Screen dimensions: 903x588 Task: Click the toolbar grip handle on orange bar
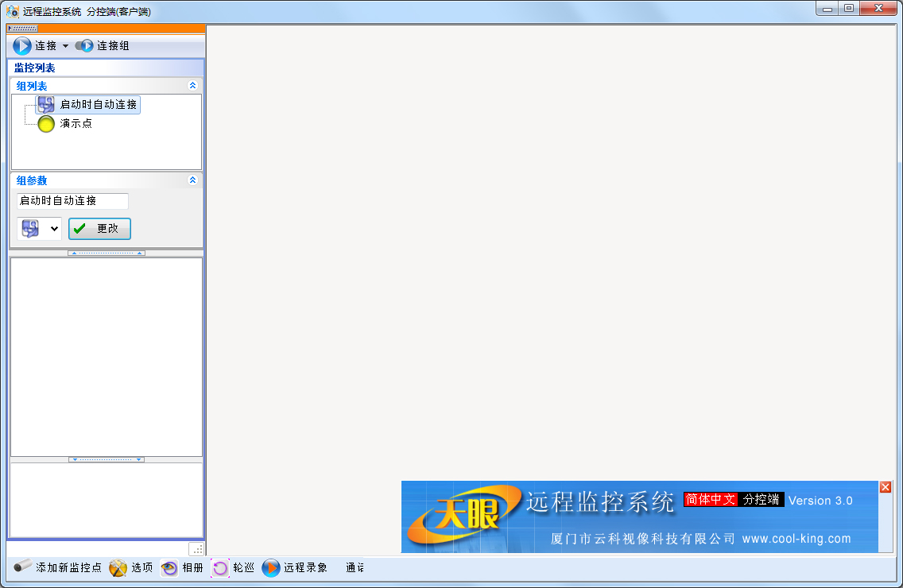[22, 29]
